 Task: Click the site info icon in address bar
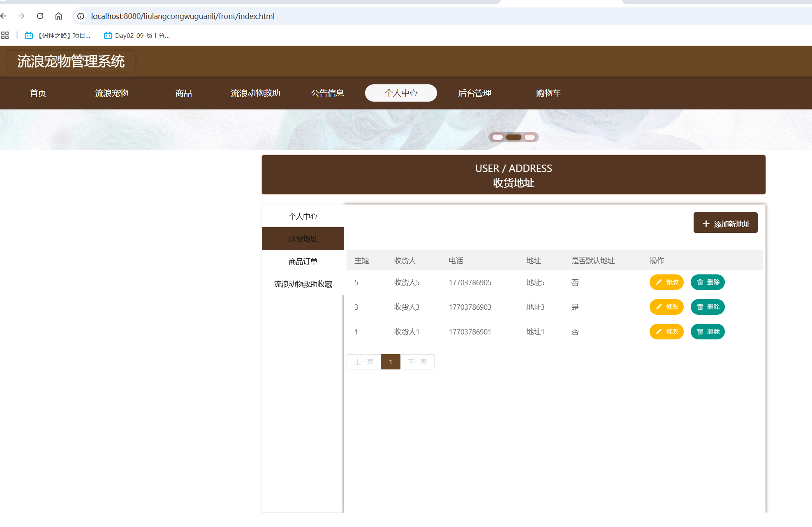point(81,16)
